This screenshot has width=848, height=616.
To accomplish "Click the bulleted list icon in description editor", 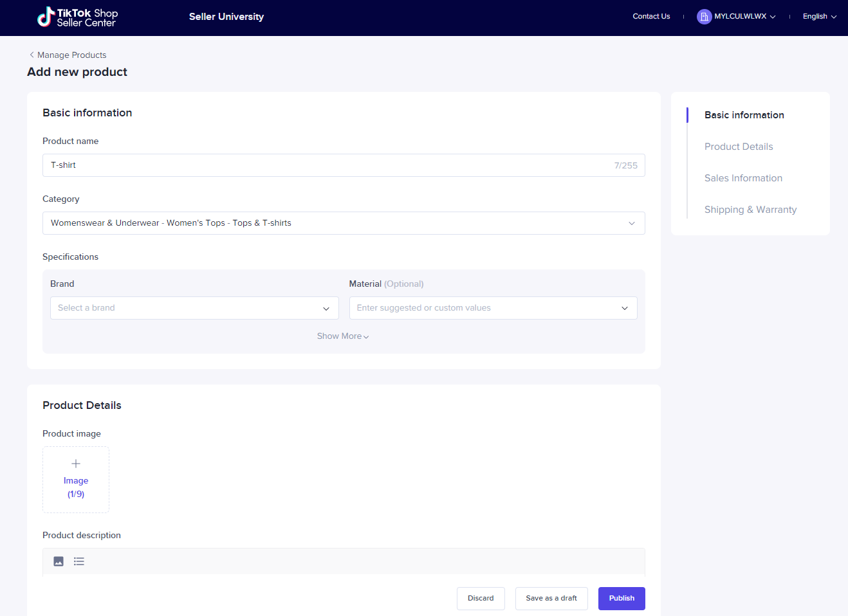I will tap(79, 561).
